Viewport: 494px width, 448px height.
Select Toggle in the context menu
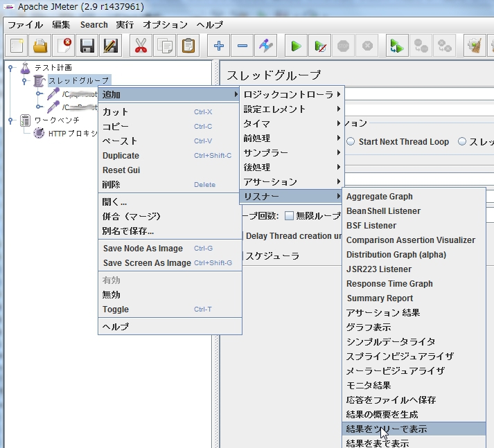click(x=170, y=309)
